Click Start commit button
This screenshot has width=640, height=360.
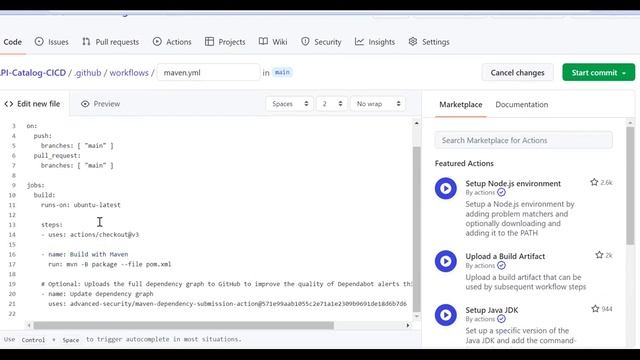coord(598,73)
